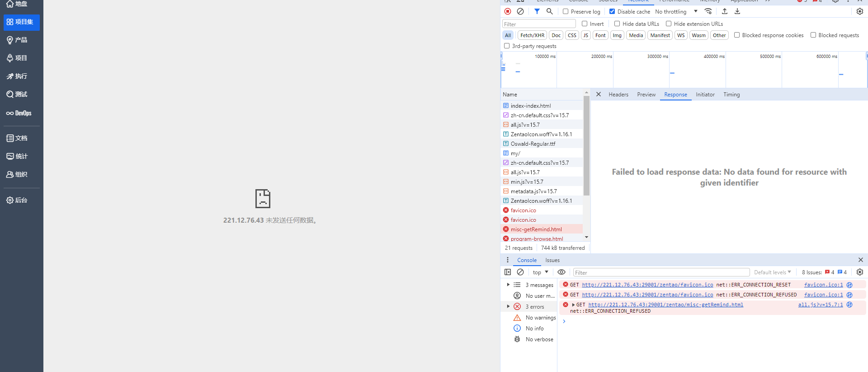
Task: Switch to the Headers tab
Action: click(618, 95)
